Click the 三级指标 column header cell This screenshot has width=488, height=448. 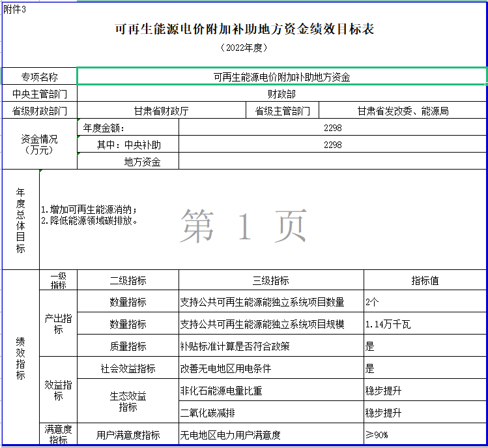click(x=270, y=280)
